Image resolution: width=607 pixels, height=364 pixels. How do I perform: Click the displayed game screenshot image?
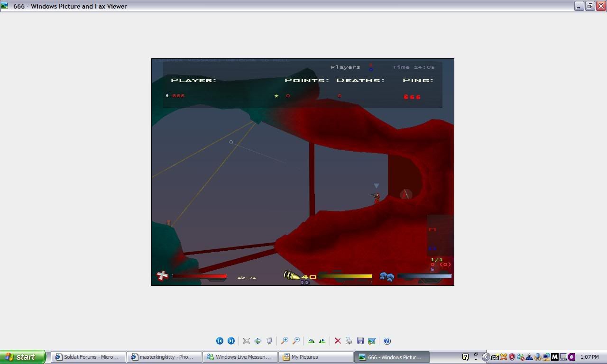(x=303, y=172)
